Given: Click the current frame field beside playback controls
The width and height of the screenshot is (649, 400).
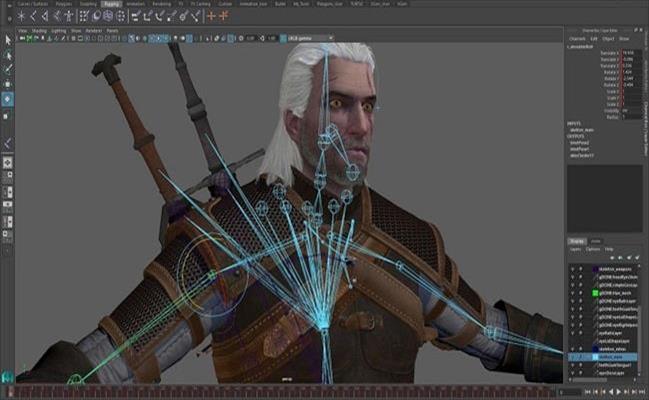Looking at the screenshot, I should pyautogui.click(x=570, y=392).
